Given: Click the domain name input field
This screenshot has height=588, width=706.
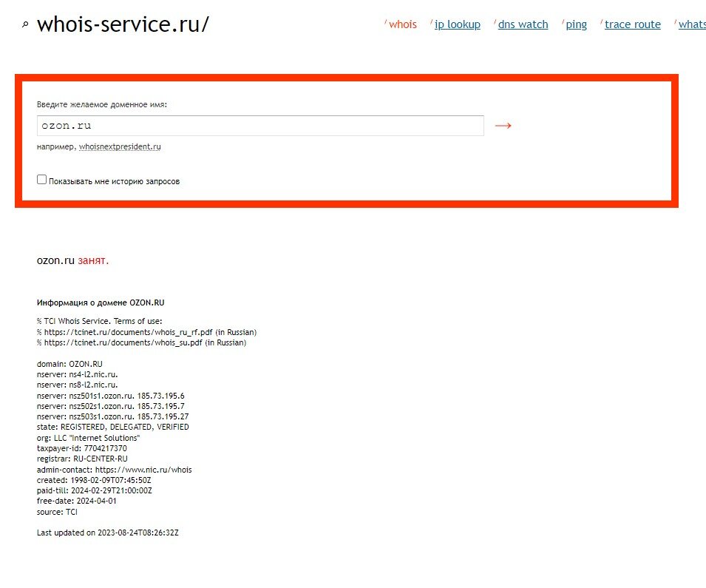Looking at the screenshot, I should [260, 126].
